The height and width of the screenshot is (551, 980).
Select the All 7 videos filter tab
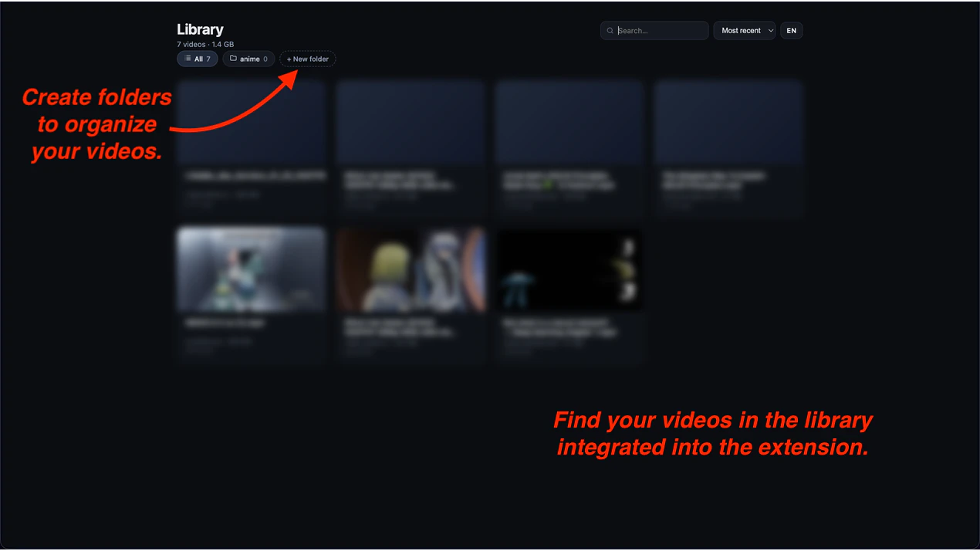coord(198,59)
